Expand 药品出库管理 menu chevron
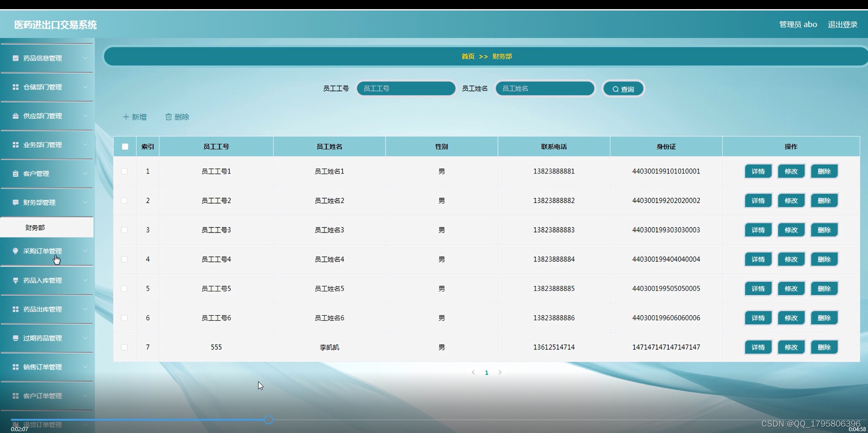Viewport: 868px width, 433px height. coord(85,309)
